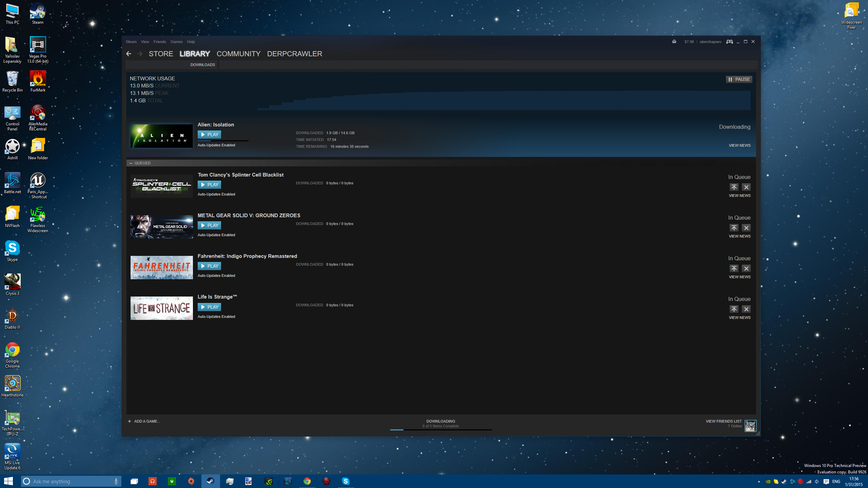This screenshot has width=868, height=488.
Task: Play Life Is Strange
Action: click(x=209, y=307)
